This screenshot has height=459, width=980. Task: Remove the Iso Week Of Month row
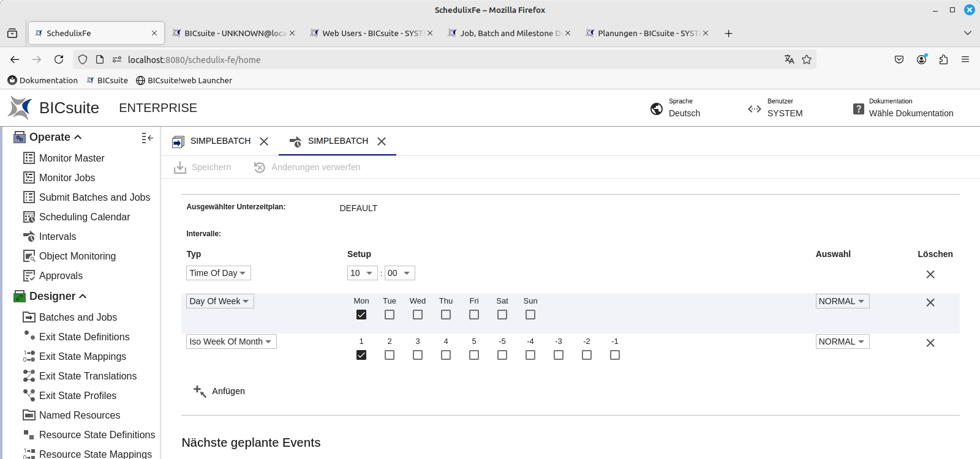pyautogui.click(x=930, y=343)
